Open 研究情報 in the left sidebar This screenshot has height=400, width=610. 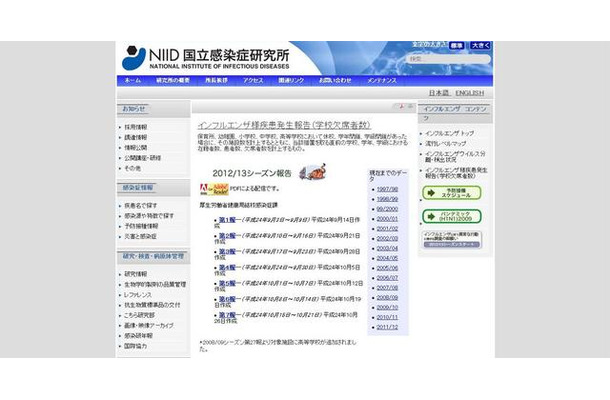point(135,274)
